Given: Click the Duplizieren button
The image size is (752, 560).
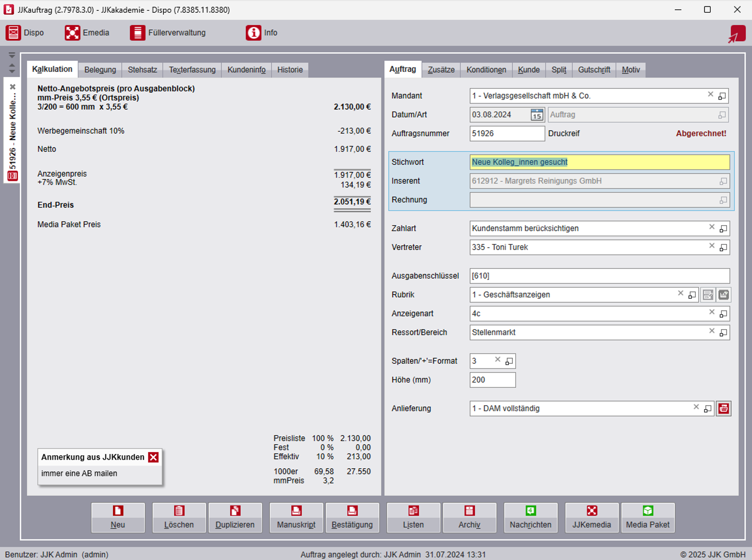Looking at the screenshot, I should (235, 518).
